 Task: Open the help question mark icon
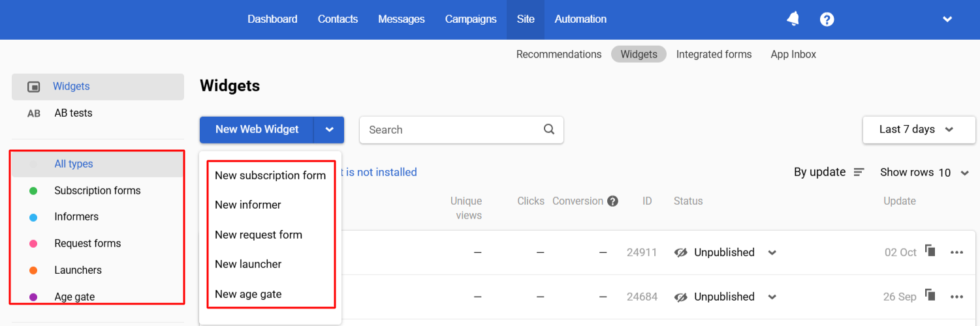[827, 20]
